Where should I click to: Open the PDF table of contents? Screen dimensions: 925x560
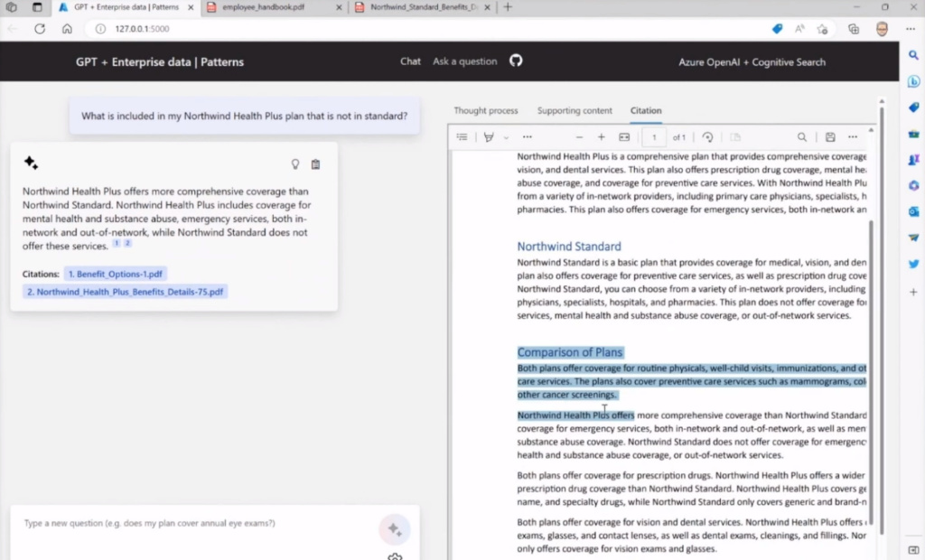pyautogui.click(x=462, y=137)
